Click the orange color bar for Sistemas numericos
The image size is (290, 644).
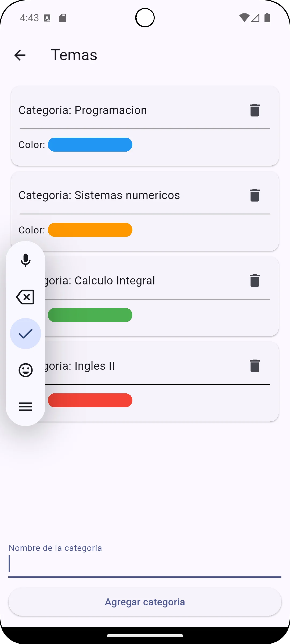(x=90, y=230)
